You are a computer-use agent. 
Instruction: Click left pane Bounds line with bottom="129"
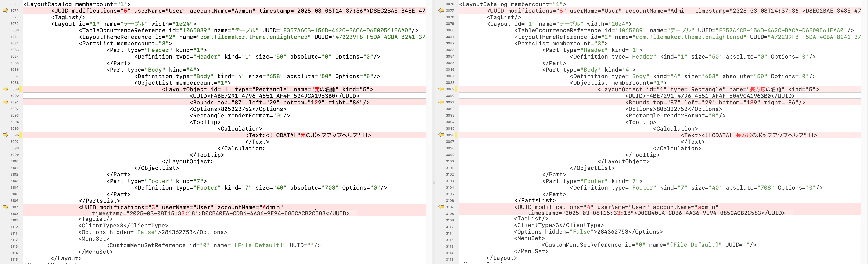(x=279, y=103)
